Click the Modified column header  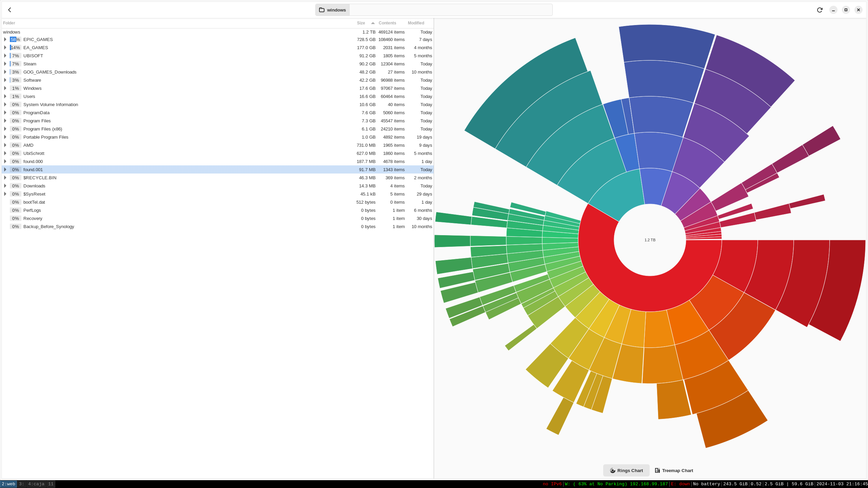415,23
